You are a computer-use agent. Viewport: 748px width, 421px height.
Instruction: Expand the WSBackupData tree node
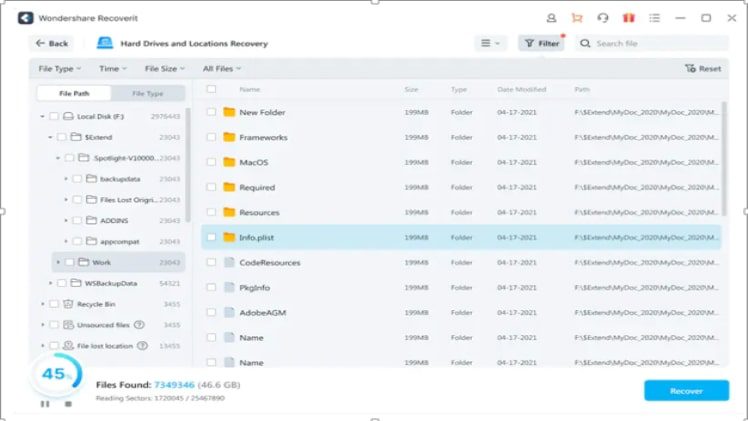coord(50,283)
